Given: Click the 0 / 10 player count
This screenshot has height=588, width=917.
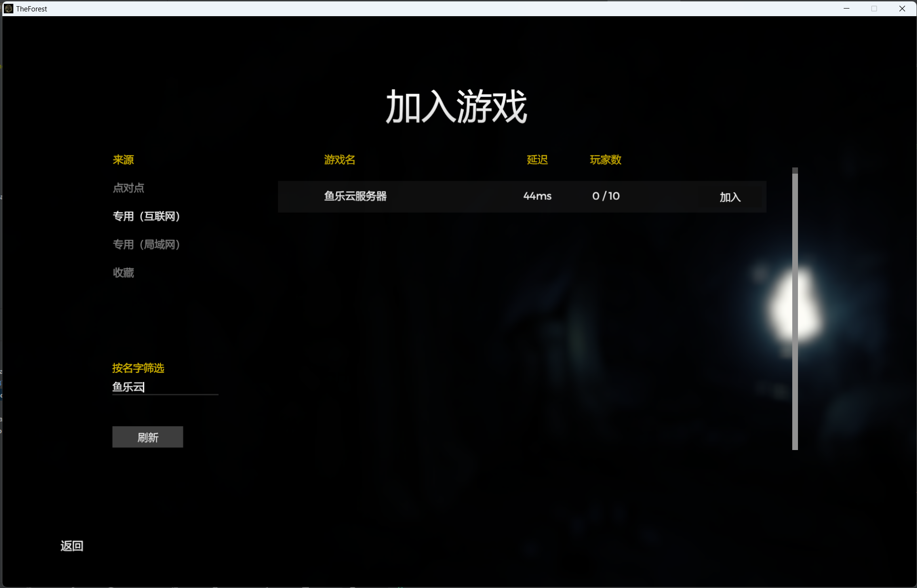Looking at the screenshot, I should tap(606, 196).
